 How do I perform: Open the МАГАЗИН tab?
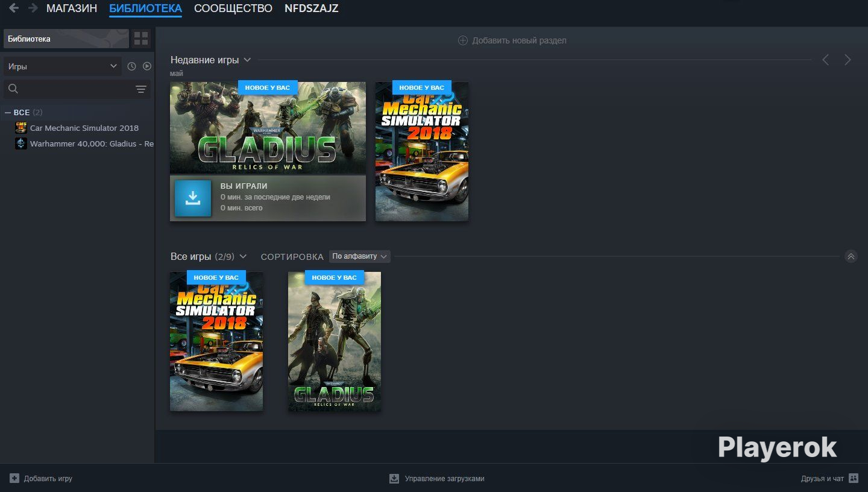72,8
